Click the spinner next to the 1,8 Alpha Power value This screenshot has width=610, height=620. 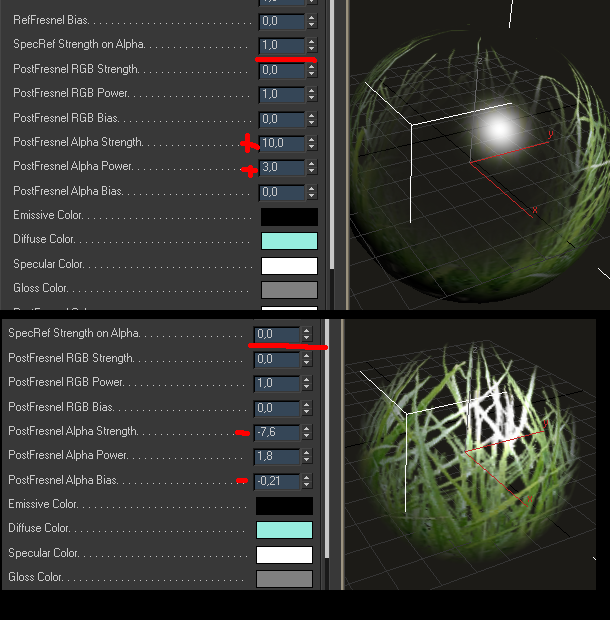coord(306,457)
